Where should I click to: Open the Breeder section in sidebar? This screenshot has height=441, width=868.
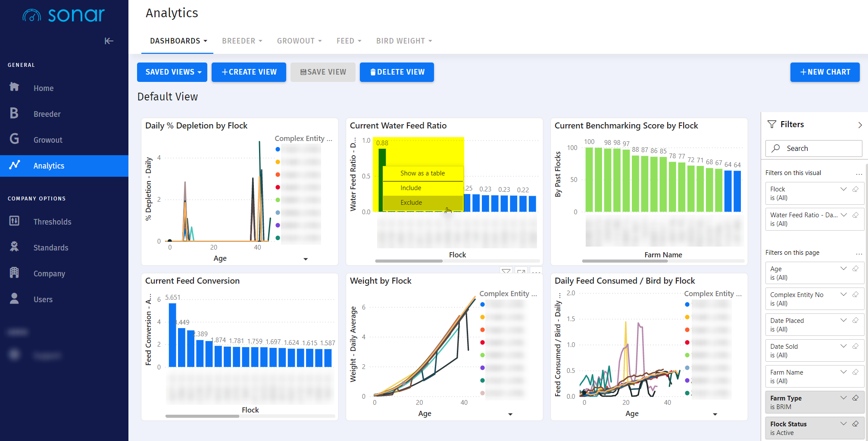(64, 114)
